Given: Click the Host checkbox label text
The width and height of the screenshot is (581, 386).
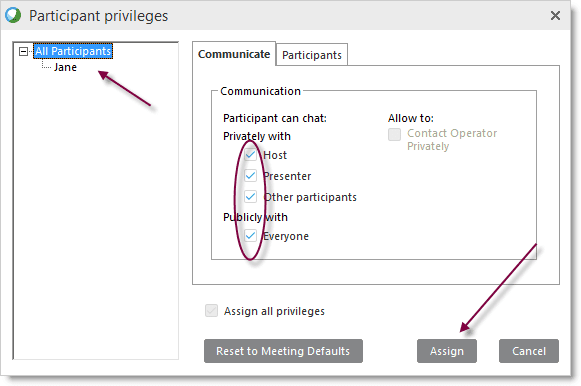Looking at the screenshot, I should 275,155.
